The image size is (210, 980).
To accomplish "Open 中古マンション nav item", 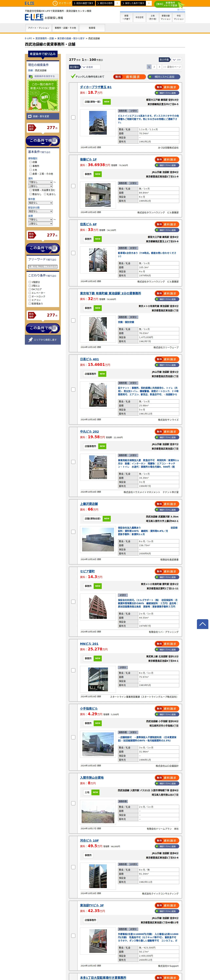I will coord(178,17).
